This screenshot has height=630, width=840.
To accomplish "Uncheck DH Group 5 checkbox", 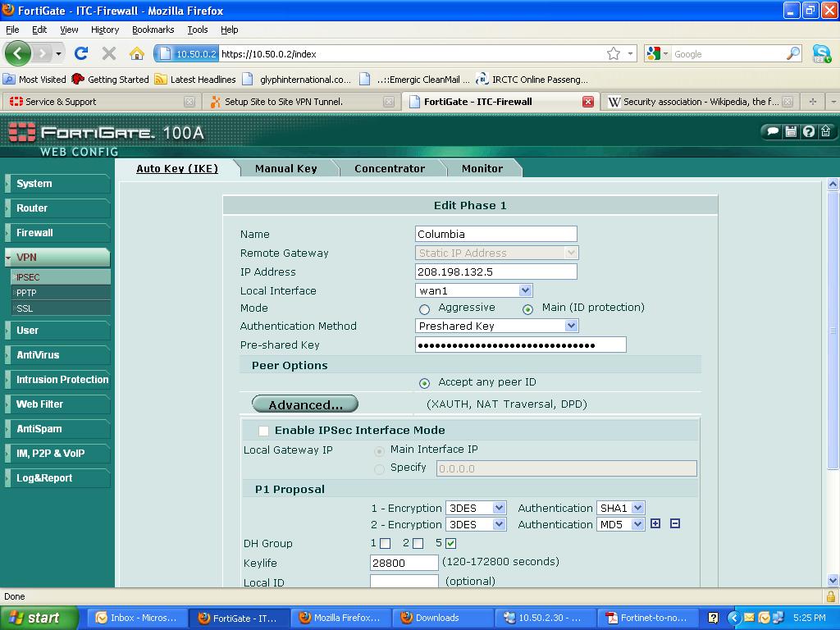I will pos(450,543).
